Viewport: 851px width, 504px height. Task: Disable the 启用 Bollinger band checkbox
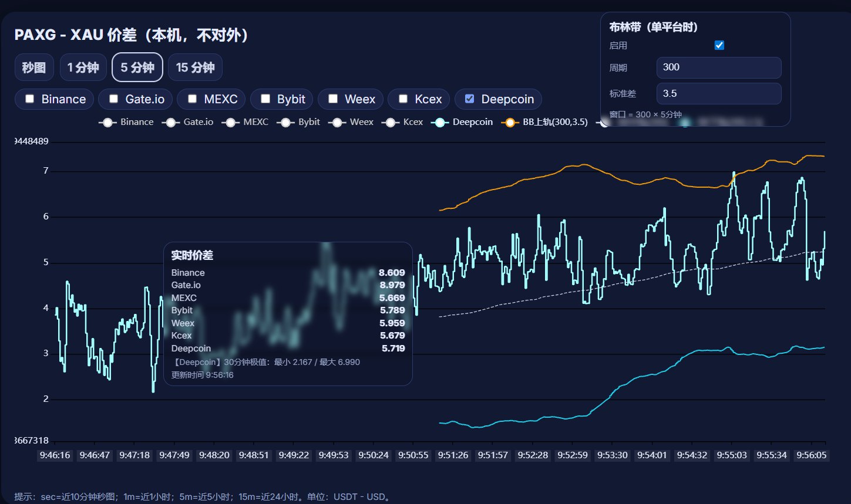[719, 45]
